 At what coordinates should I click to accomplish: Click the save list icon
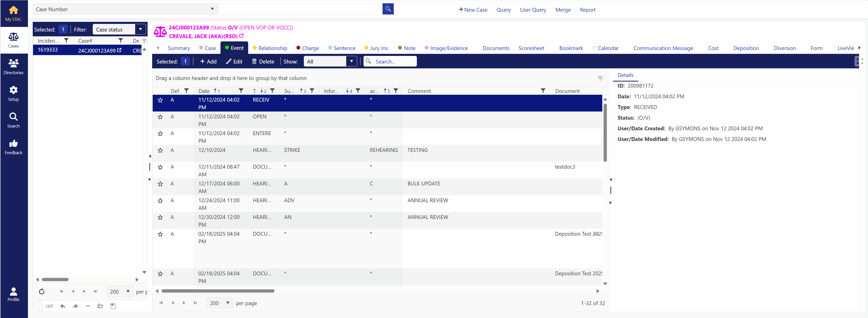pos(113,306)
